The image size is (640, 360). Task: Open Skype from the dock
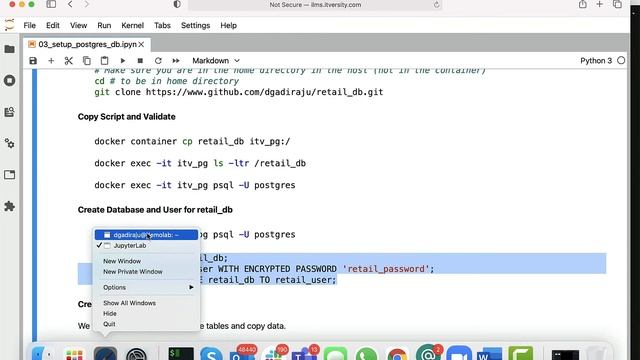[x=211, y=354]
